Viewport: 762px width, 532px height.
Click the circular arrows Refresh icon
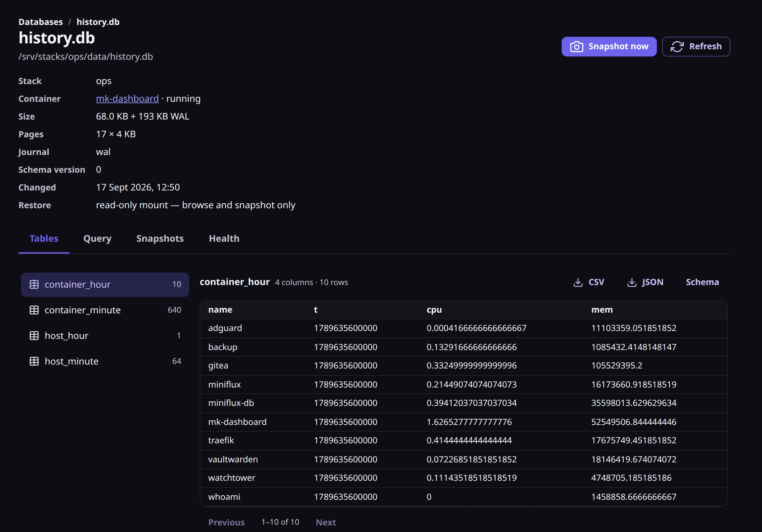677,47
